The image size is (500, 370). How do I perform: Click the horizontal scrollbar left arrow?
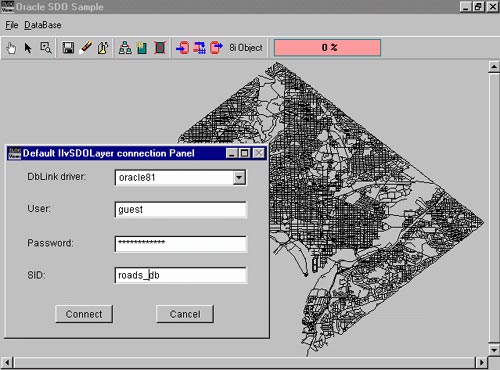point(7,362)
